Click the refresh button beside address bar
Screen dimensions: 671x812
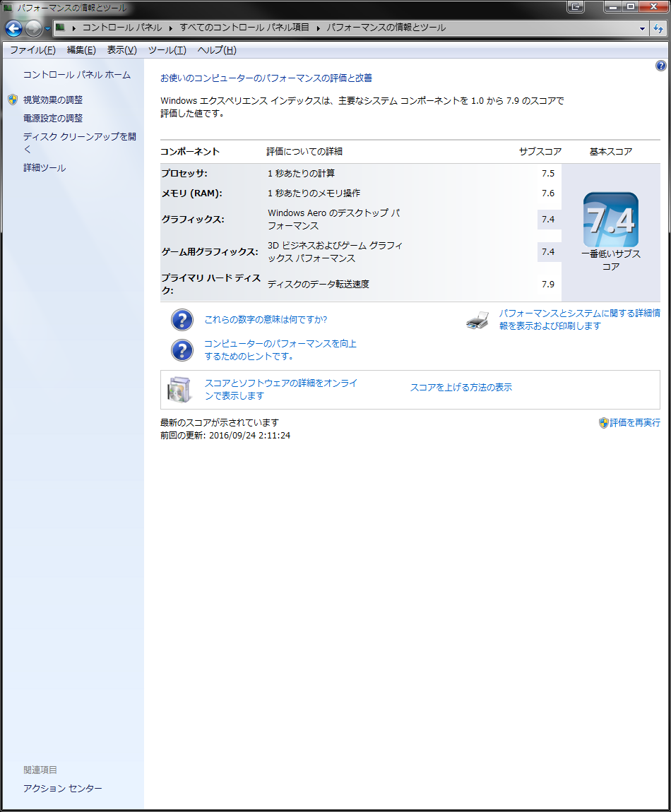(x=658, y=28)
